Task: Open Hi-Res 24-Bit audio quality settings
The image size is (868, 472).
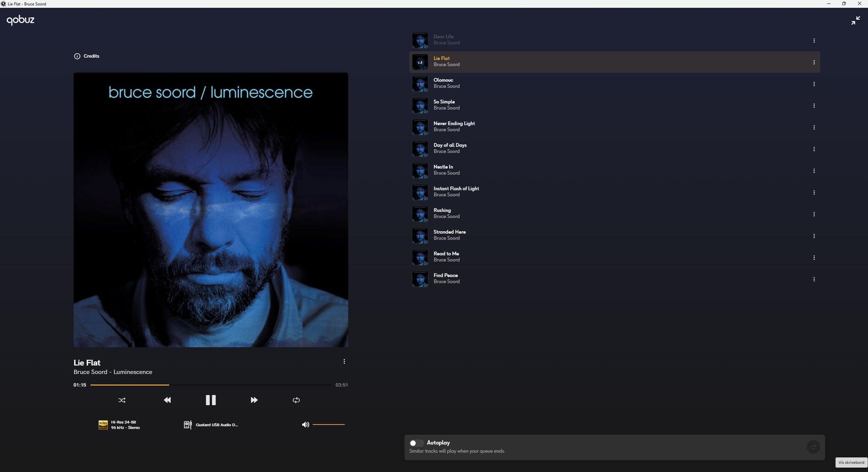Action: point(119,425)
